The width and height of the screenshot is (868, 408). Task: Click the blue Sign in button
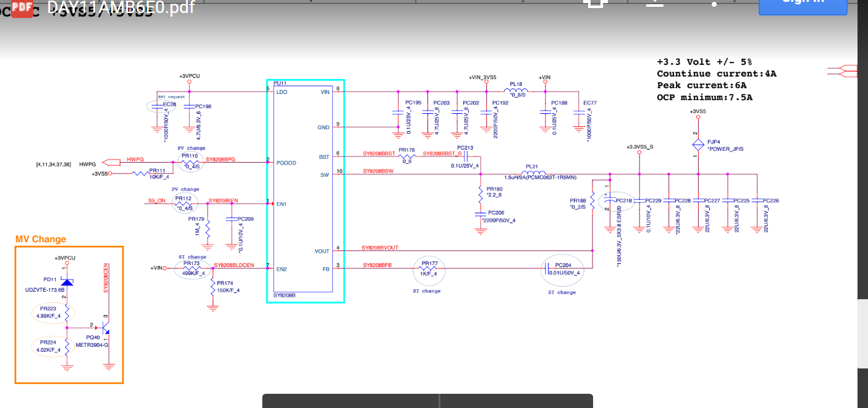click(x=803, y=5)
